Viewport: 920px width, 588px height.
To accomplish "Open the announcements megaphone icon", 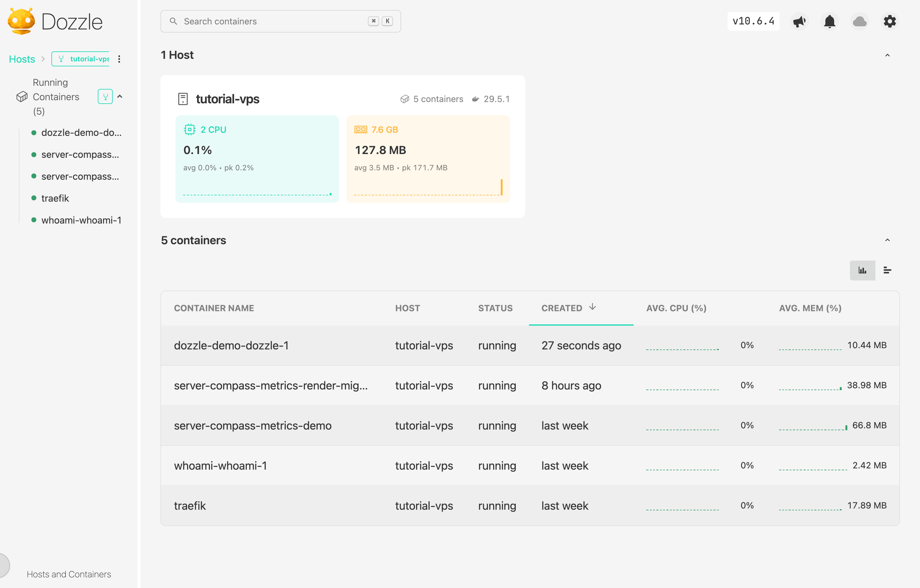I will 799,21.
